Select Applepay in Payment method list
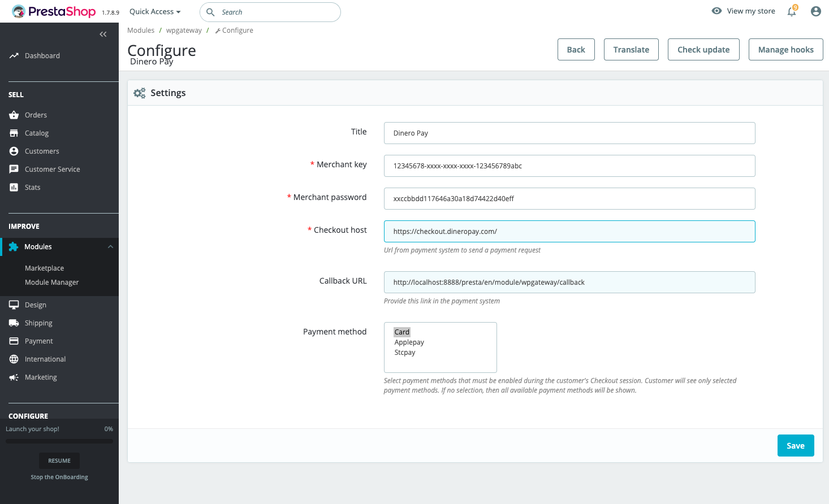 [409, 342]
